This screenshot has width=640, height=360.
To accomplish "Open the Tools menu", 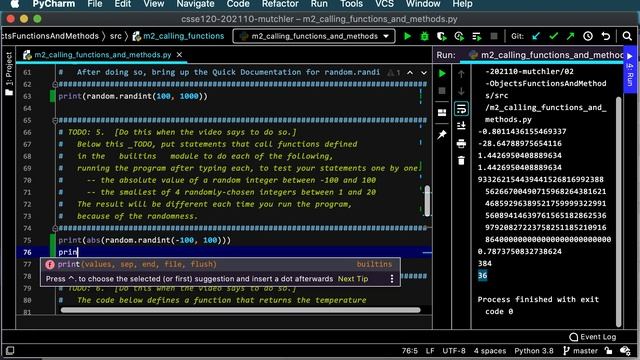I will tap(351, 4).
